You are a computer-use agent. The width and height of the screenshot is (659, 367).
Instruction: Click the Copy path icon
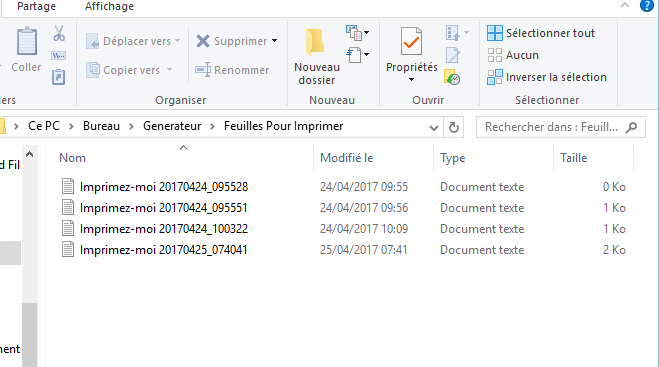pyautogui.click(x=58, y=55)
